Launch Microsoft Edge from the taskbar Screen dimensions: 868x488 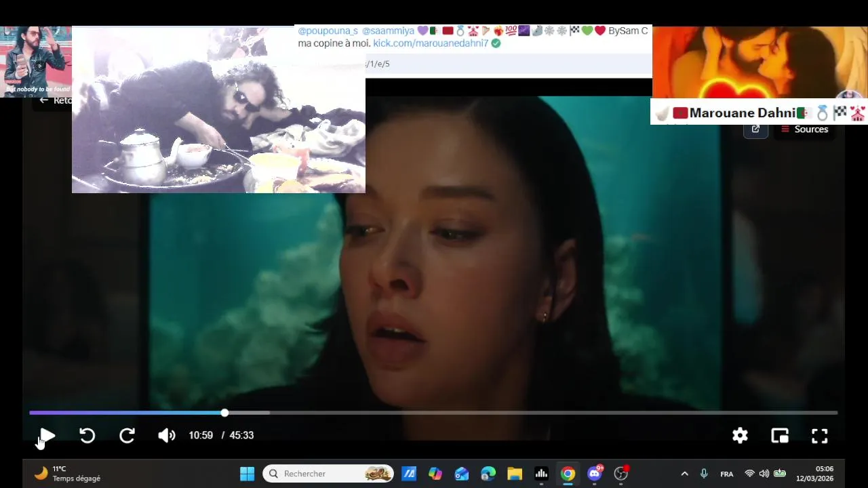488,474
